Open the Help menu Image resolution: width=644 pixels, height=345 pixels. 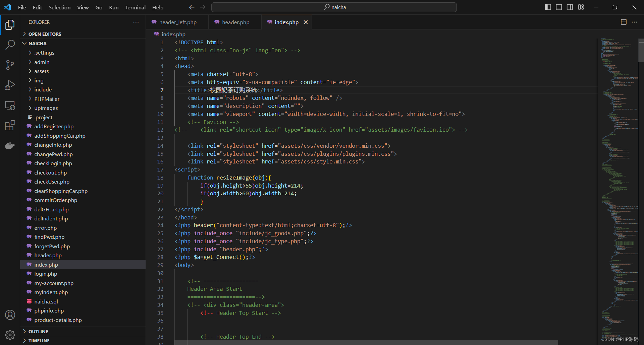pyautogui.click(x=158, y=7)
